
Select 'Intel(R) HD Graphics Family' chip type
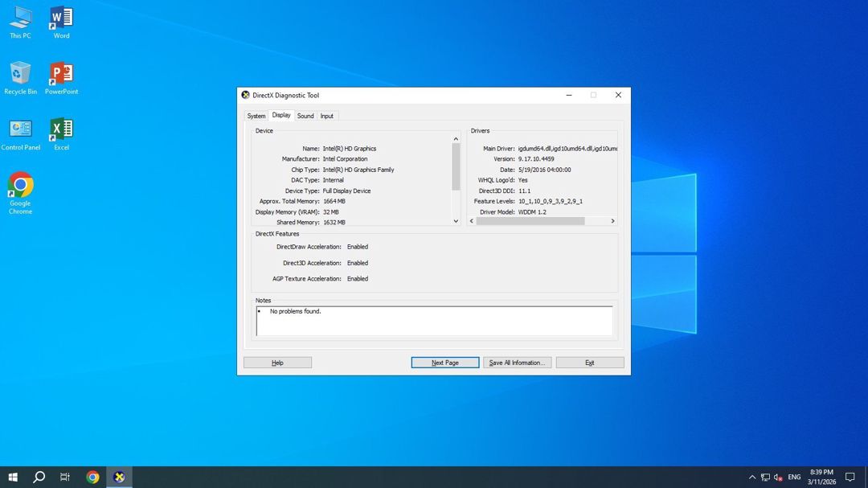358,170
